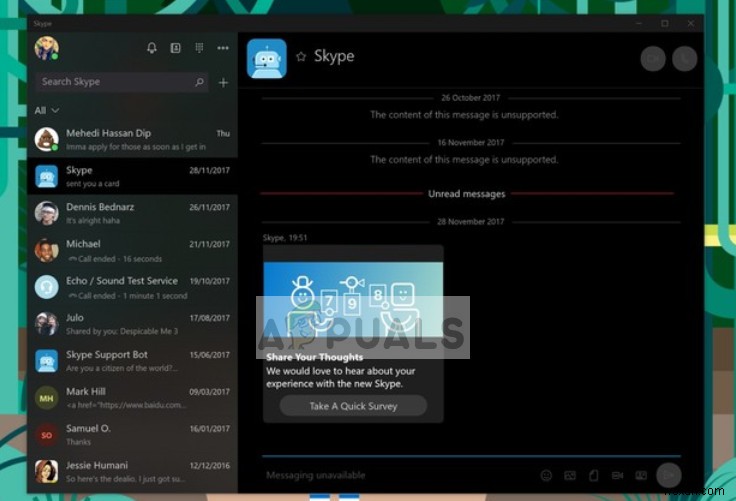Open Dennis Bednarz conversation
This screenshot has width=736, height=501.
[132, 213]
